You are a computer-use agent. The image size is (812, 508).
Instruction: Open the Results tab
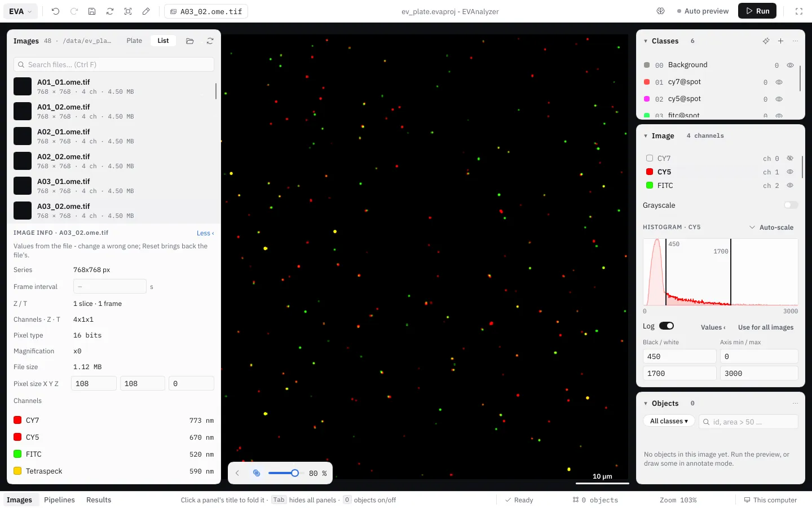click(x=99, y=500)
